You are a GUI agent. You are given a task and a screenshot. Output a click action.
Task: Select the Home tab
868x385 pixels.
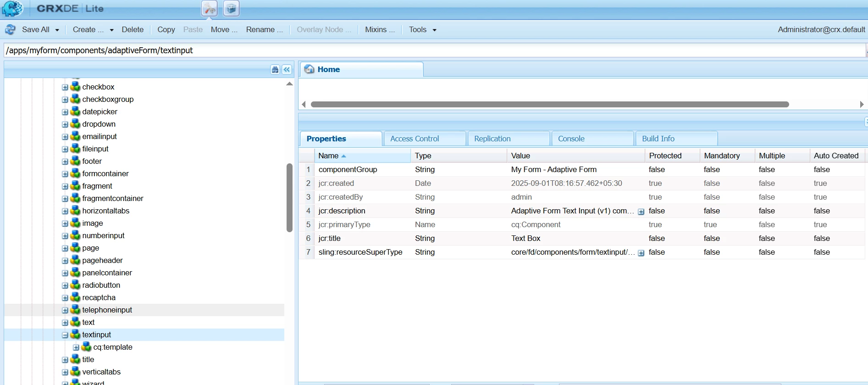pyautogui.click(x=362, y=69)
